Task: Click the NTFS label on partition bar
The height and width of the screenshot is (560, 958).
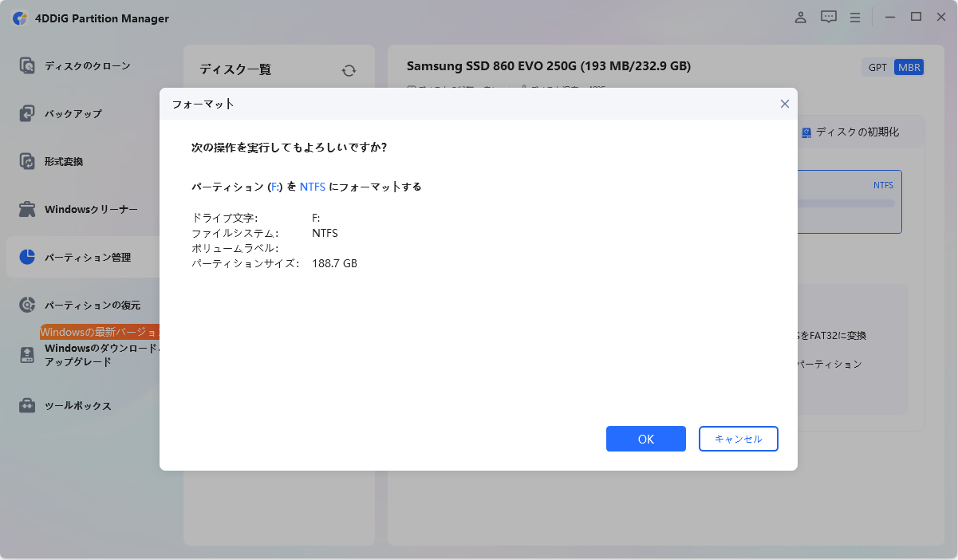Action: click(883, 185)
